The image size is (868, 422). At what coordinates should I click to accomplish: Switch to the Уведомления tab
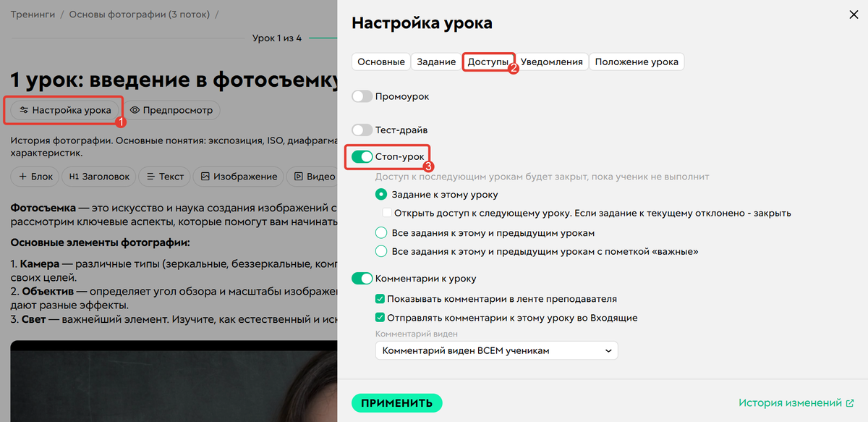tap(552, 62)
